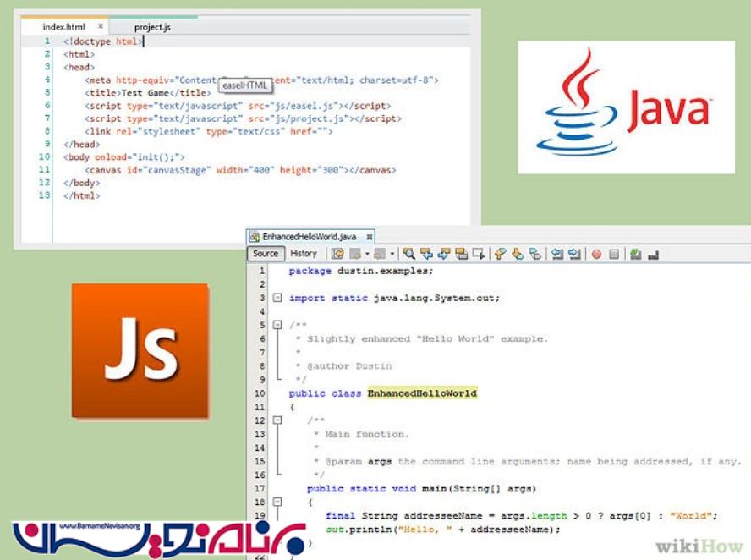Image resolution: width=751 pixels, height=560 pixels.
Task: Switch to Source view button
Action: [266, 254]
